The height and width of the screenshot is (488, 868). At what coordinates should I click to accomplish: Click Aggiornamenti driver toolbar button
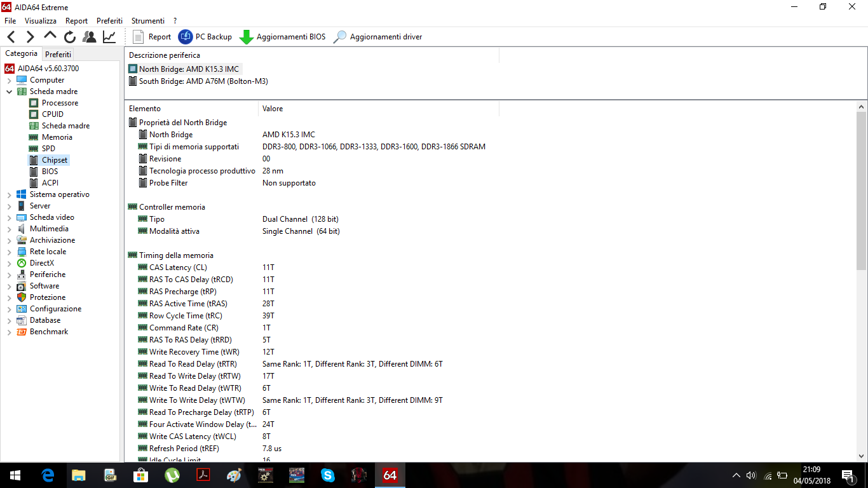(377, 37)
